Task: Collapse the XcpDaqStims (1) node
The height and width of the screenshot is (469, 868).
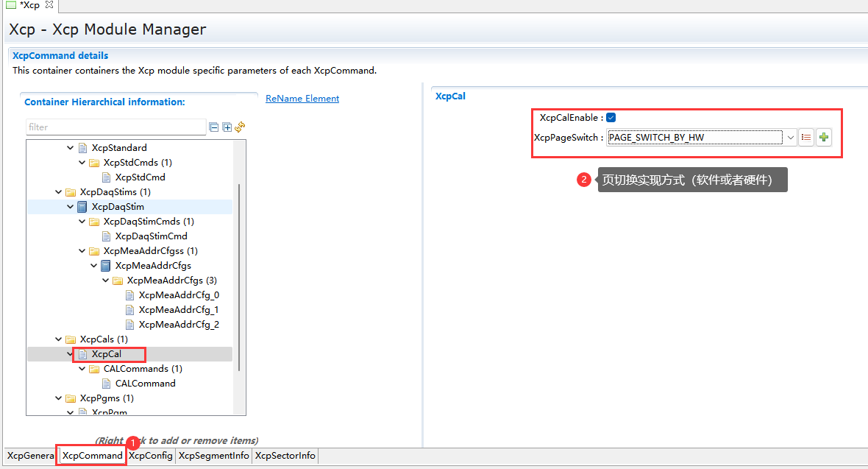Action: 59,192
